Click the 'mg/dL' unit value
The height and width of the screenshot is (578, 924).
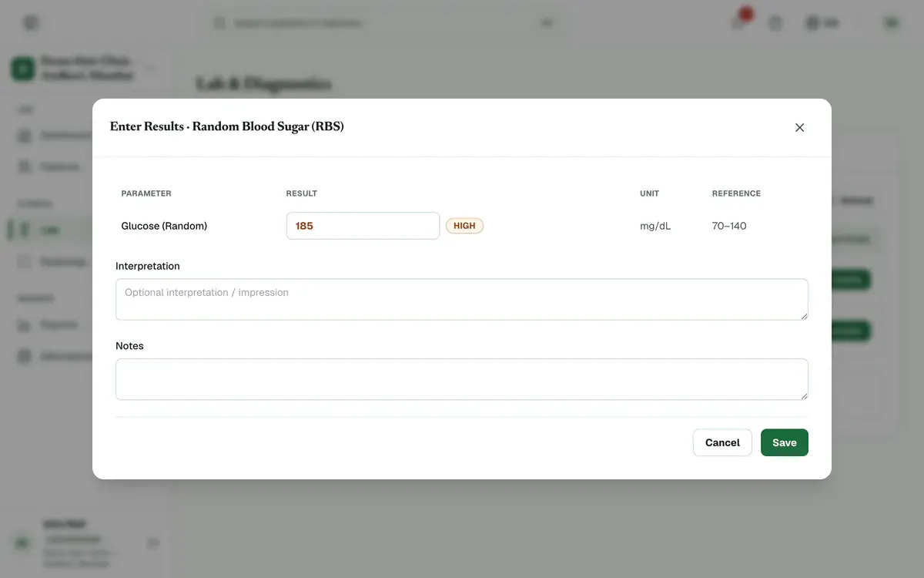point(655,226)
